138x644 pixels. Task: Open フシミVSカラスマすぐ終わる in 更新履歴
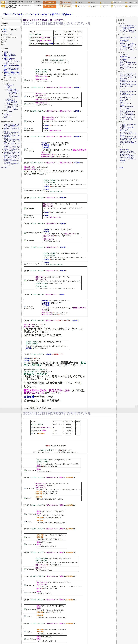[x=128, y=125]
